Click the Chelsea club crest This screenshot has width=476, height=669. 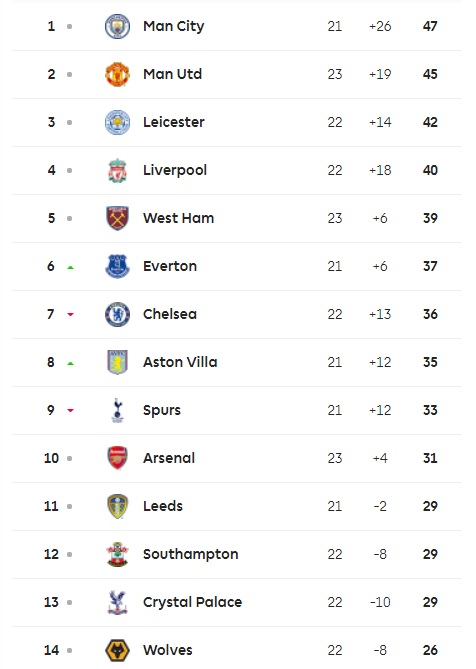point(117,314)
